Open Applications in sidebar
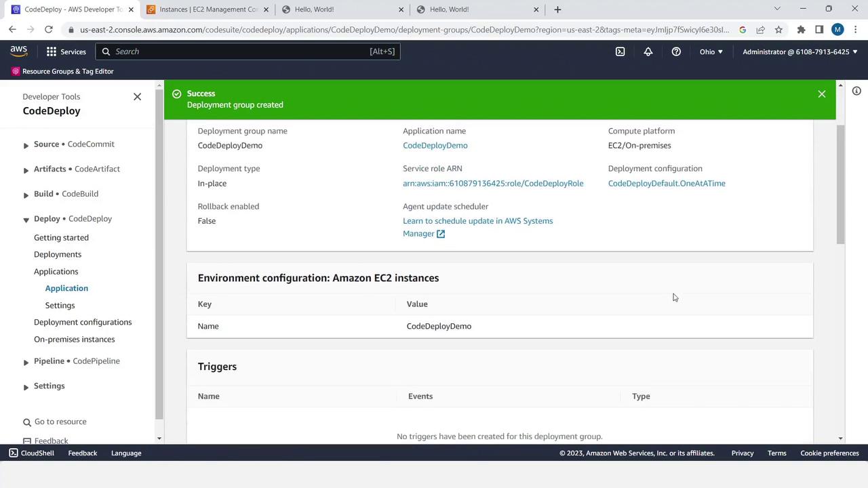This screenshot has width=868, height=488. tap(56, 271)
